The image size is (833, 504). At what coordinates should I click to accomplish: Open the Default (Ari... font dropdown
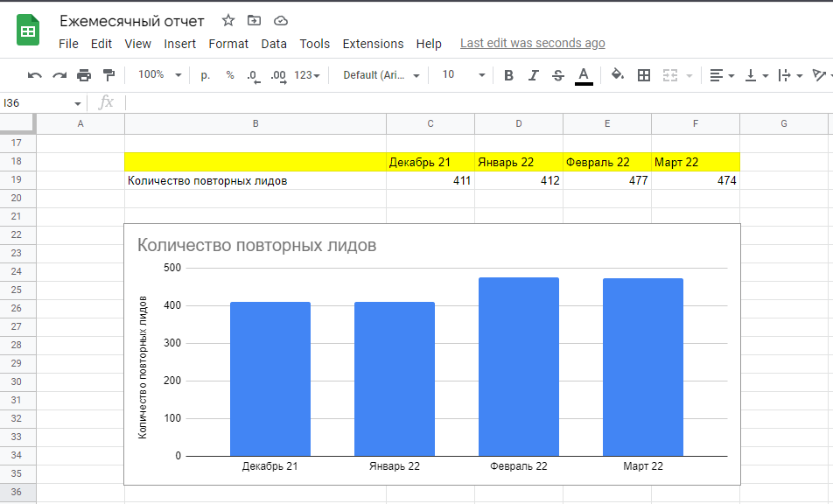point(381,75)
